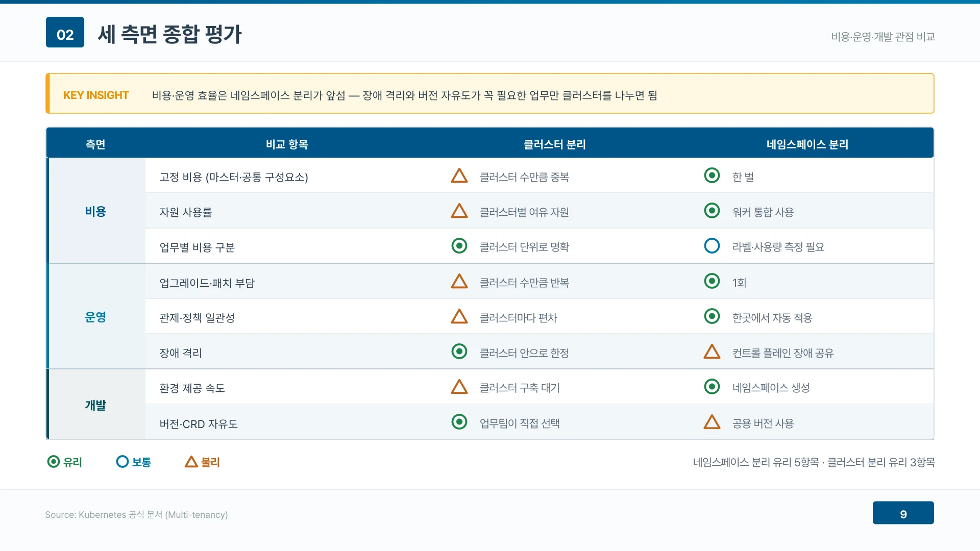Viewport: 980px width, 551px height.
Task: Click the triangle icon beside 클러스터 수만큼 중복
Action: (x=459, y=176)
